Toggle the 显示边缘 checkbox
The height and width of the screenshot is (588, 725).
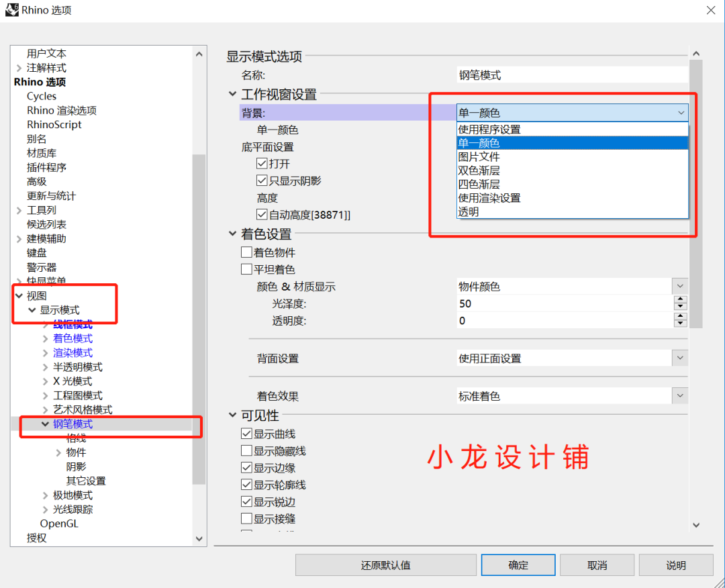[x=246, y=467]
